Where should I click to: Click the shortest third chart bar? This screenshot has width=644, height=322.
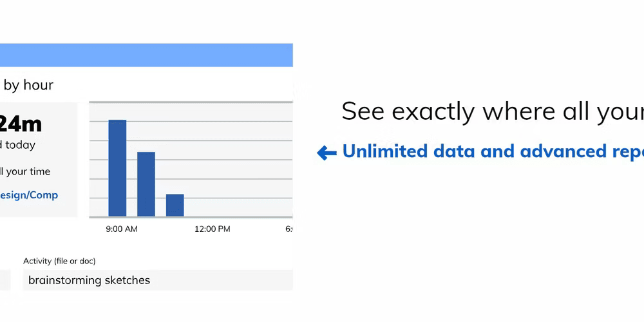[175, 205]
